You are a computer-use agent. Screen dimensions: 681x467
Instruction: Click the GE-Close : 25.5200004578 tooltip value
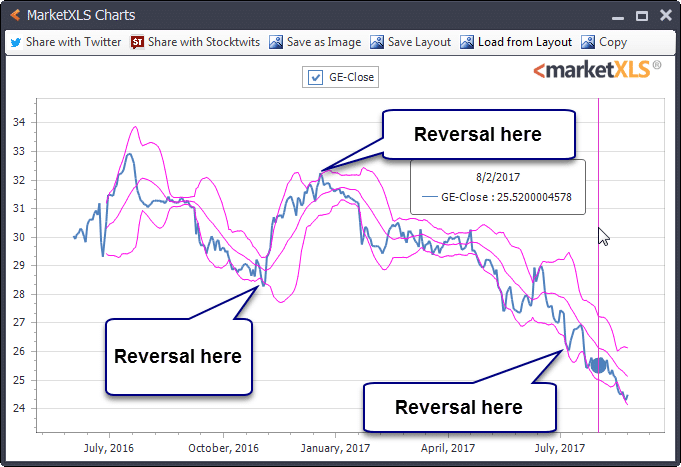[x=506, y=197]
